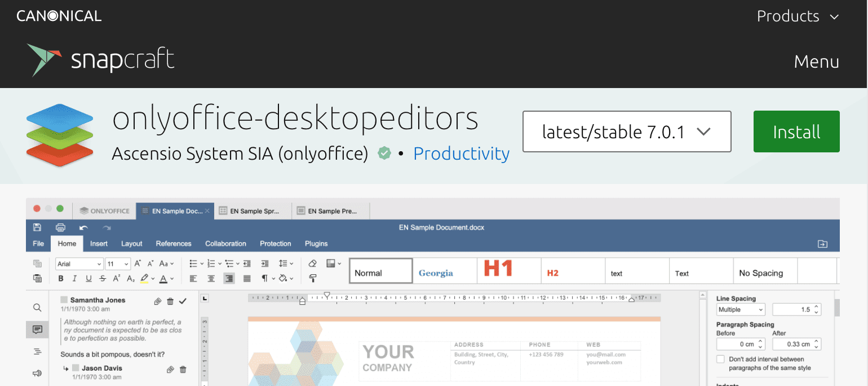Click the green Install button
Viewport: 868px width, 386px height.
coord(796,131)
